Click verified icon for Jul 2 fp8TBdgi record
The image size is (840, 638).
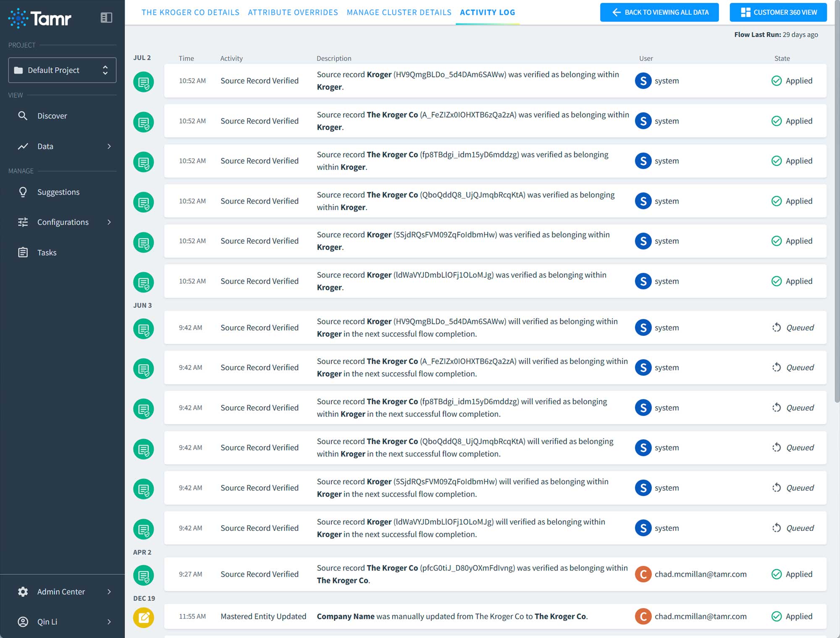point(144,162)
